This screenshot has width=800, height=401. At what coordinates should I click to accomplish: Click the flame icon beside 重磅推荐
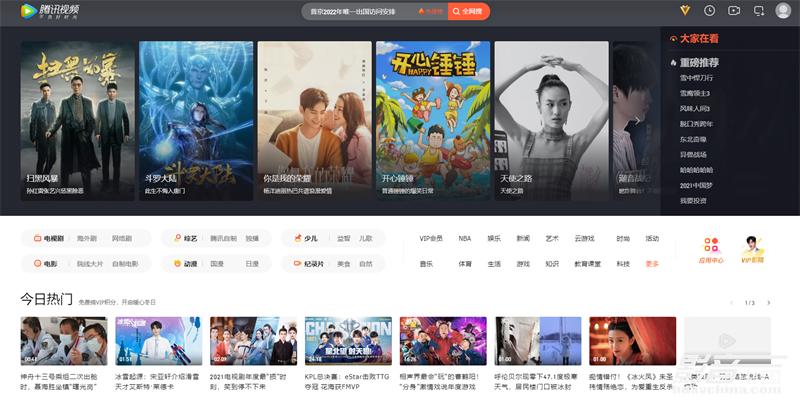pos(673,63)
